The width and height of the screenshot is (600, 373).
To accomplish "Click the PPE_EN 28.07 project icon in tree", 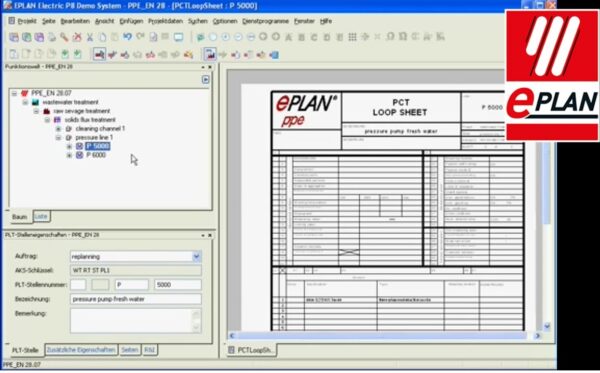I will coord(24,93).
